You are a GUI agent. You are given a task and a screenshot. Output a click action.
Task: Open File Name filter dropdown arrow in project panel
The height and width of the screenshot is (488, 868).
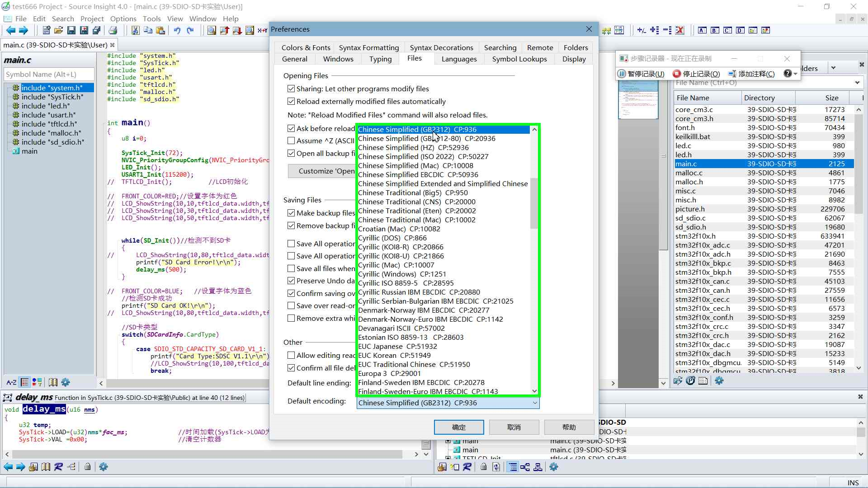857,83
